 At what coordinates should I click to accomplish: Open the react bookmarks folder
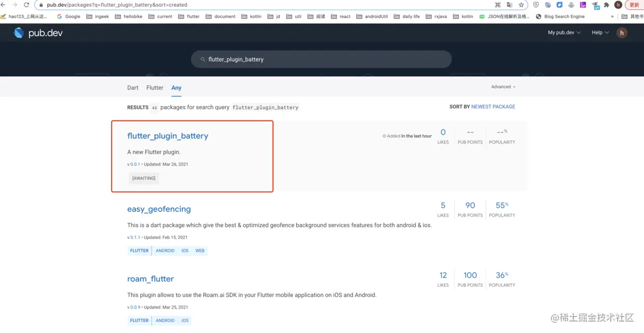[341, 16]
